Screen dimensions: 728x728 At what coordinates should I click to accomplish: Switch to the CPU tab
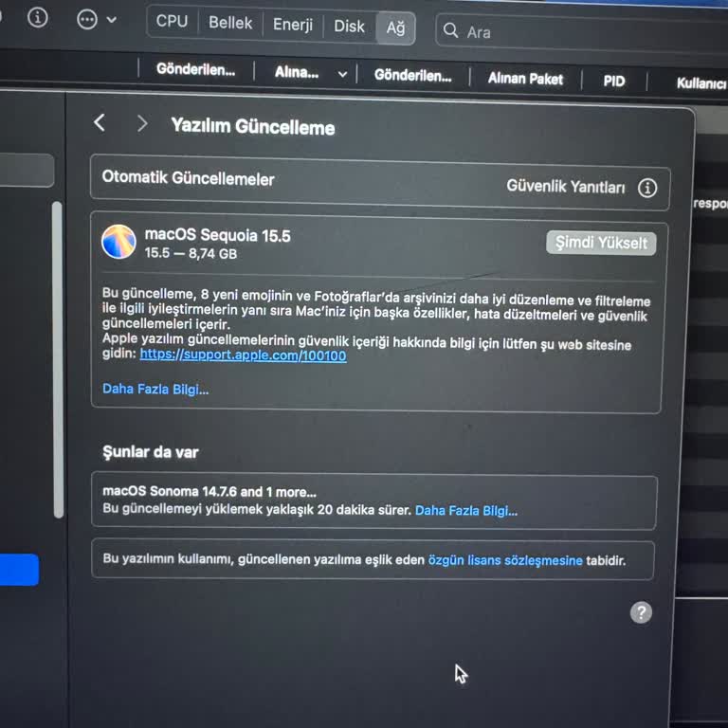[x=172, y=21]
